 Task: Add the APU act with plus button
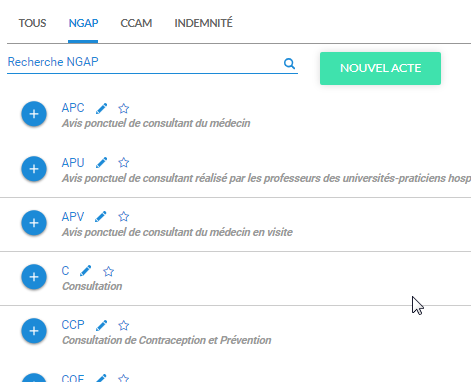coord(34,169)
